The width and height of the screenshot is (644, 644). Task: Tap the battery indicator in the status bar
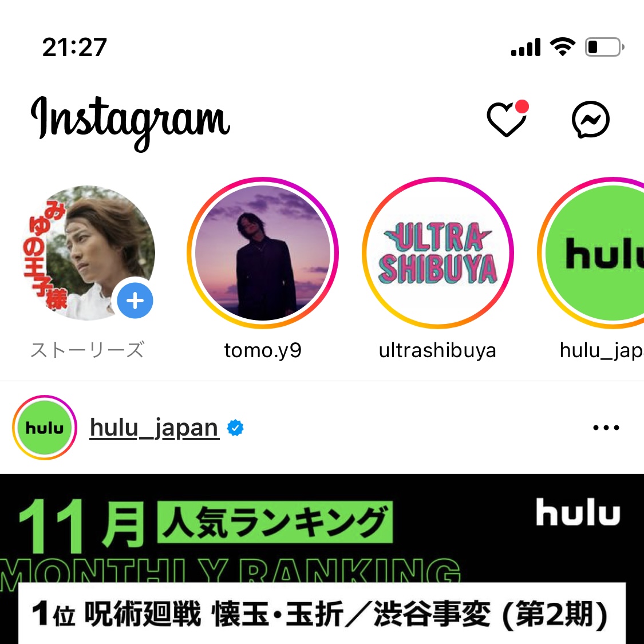click(x=605, y=47)
